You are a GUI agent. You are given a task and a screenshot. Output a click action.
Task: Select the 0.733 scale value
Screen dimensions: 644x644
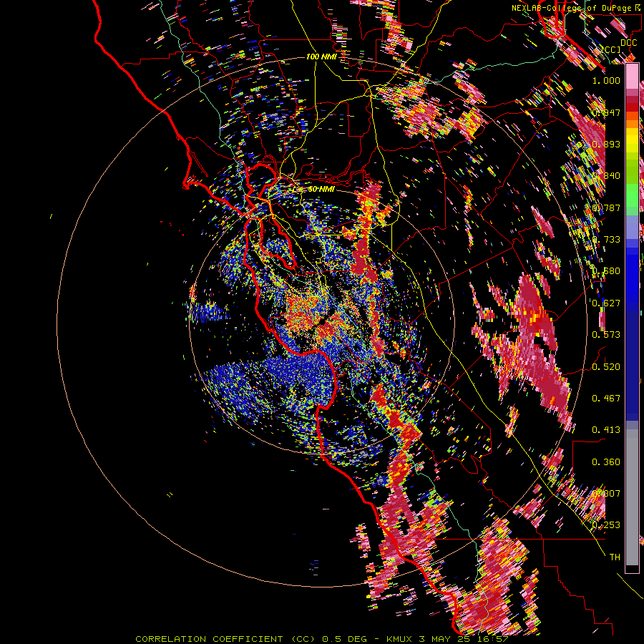(606, 240)
